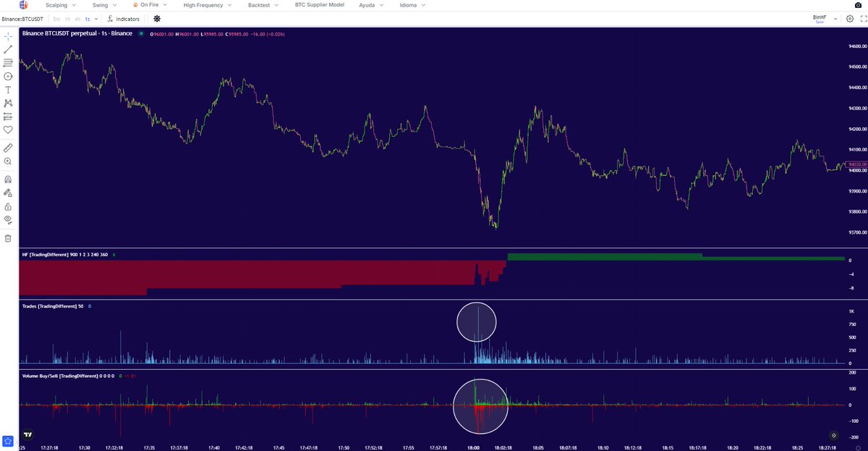Click the Trades [TradingDifferent] indicator legend

pyautogui.click(x=53, y=306)
